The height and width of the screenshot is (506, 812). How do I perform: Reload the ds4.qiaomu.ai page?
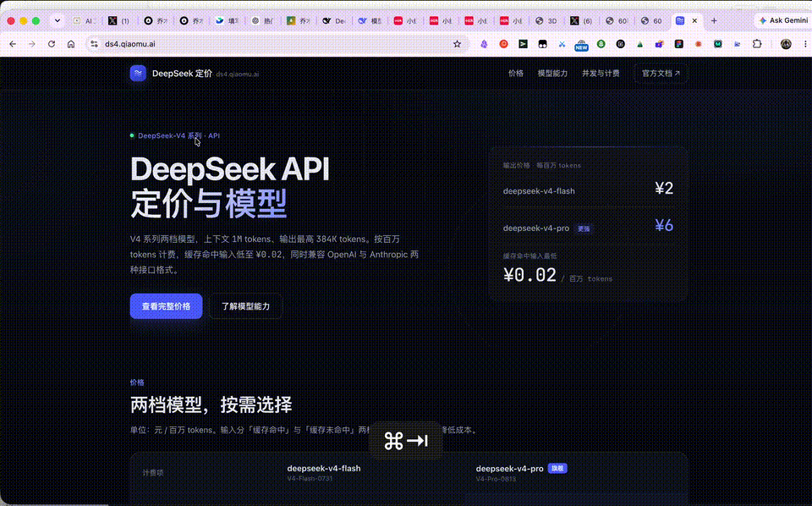pyautogui.click(x=52, y=44)
